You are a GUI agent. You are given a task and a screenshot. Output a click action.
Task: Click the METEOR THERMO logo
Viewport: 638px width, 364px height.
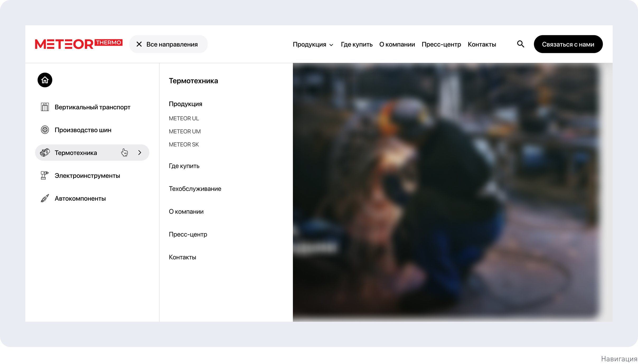click(x=78, y=44)
